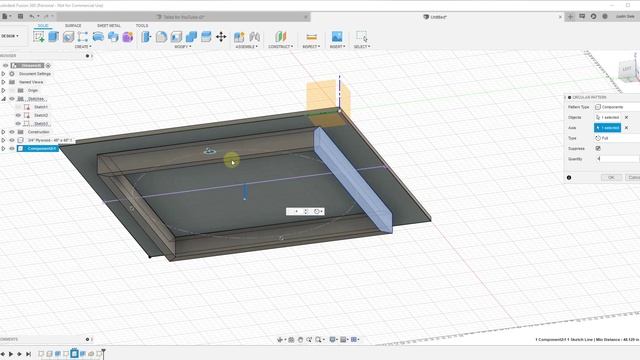640x360 pixels.
Task: Toggle visibility of Component2:1
Action: point(12,149)
